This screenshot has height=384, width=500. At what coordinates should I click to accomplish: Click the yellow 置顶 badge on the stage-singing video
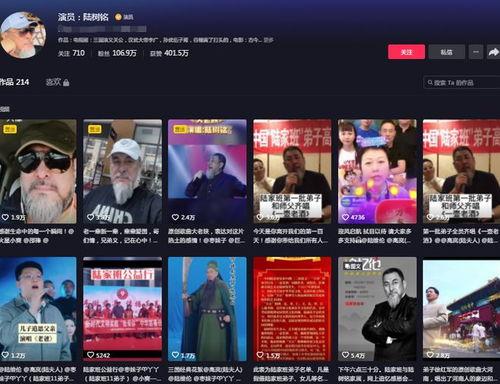click(180, 129)
